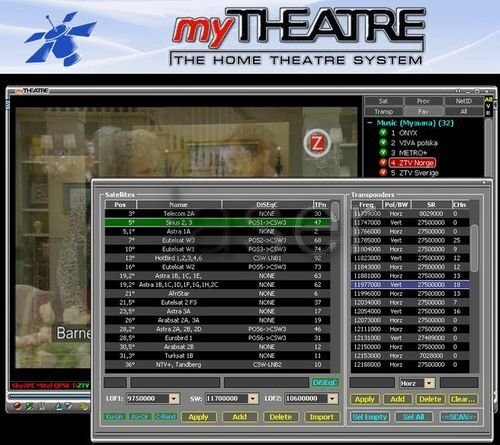
Task: Click the green arrow icon beside record button
Action: coord(29,406)
